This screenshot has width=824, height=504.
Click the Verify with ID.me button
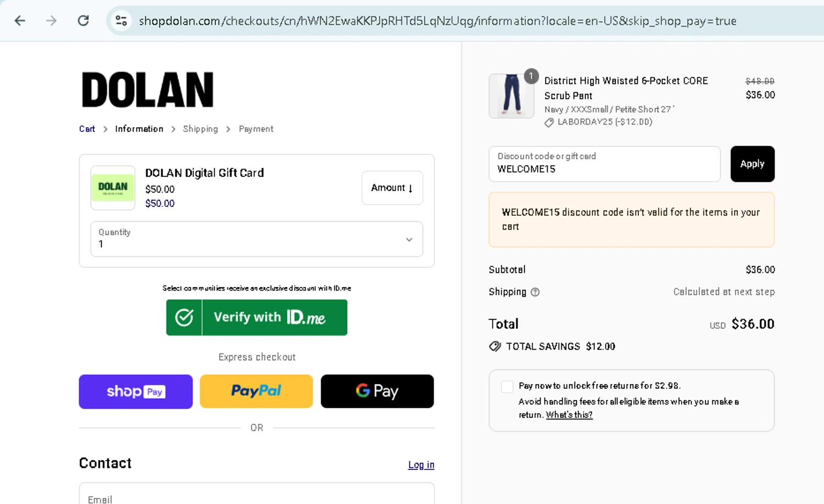[x=257, y=317]
